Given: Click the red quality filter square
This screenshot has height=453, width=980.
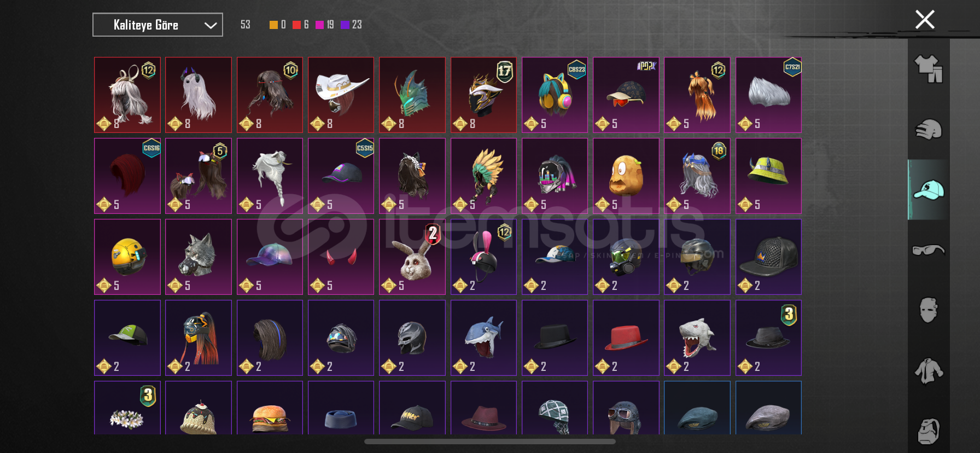Looking at the screenshot, I should point(296,25).
